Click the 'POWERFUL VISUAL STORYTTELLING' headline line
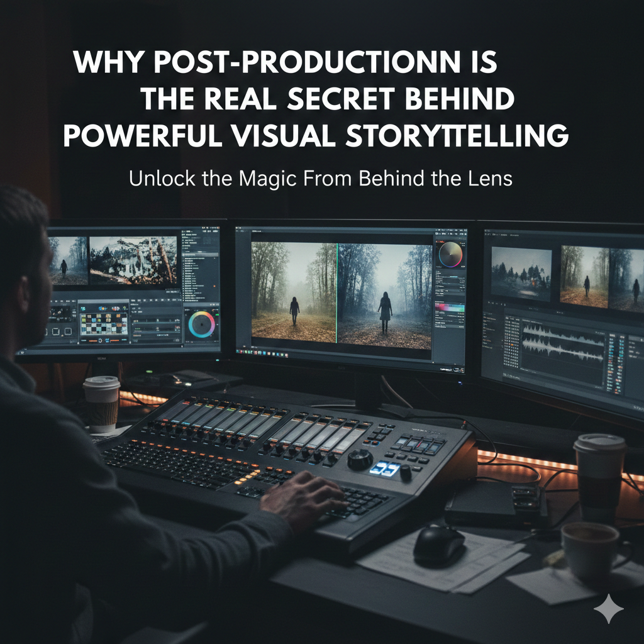This screenshot has width=644, height=644. (x=315, y=135)
